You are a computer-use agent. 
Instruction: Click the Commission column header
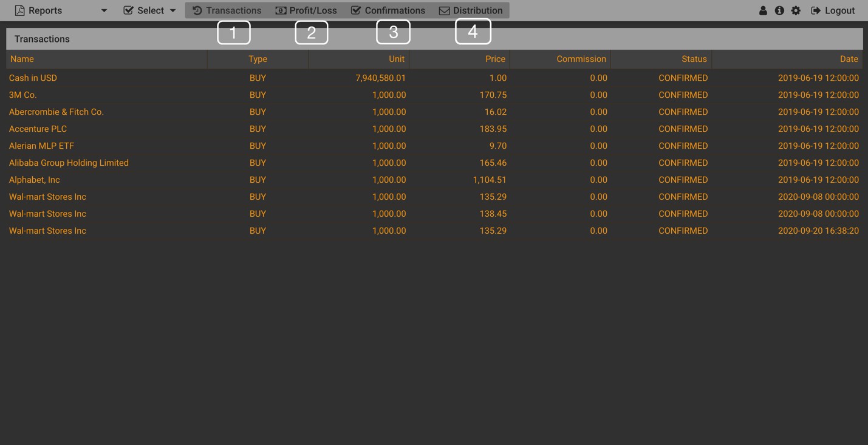[581, 59]
